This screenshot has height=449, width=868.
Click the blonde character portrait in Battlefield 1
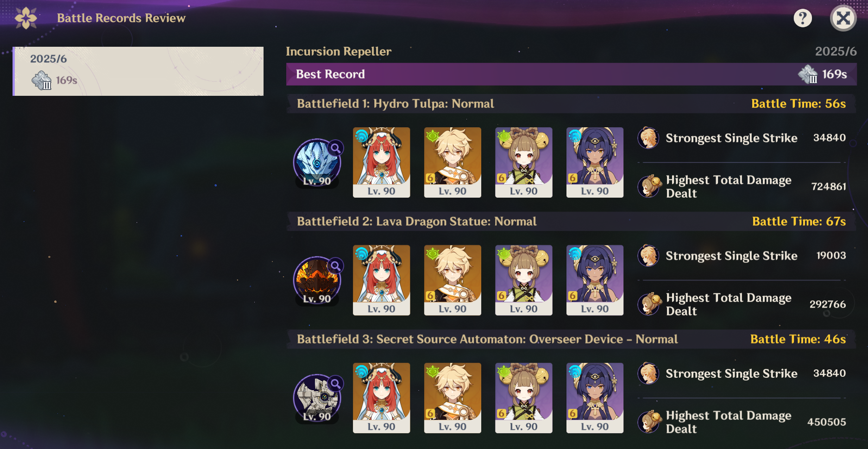pyautogui.click(x=453, y=162)
